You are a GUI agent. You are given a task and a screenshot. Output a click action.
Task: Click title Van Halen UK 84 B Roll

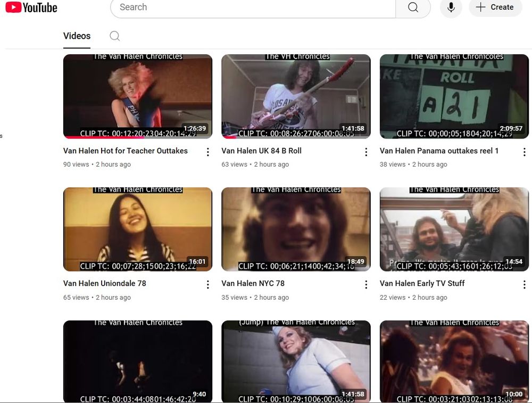click(x=262, y=151)
